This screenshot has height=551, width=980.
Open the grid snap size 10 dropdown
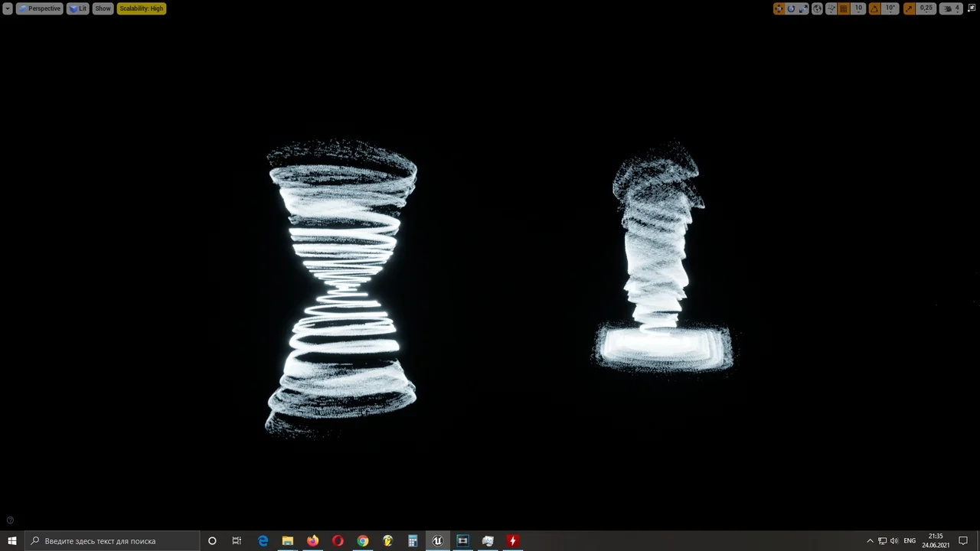coord(858,8)
